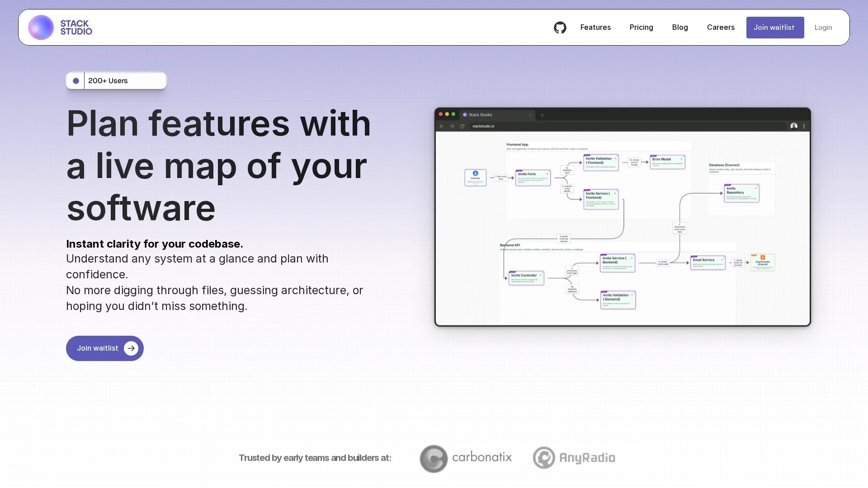Go to the Blog nav item

pyautogui.click(x=680, y=28)
